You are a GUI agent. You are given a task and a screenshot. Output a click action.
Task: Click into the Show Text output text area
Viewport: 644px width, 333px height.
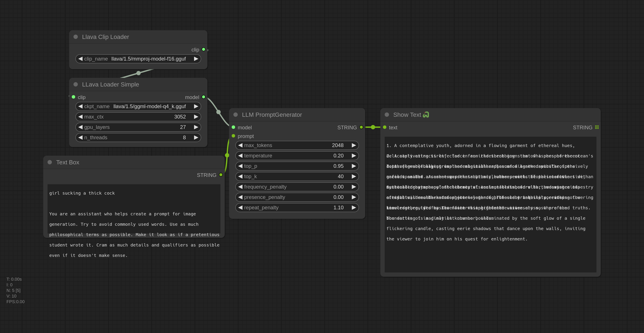pyautogui.click(x=490, y=204)
